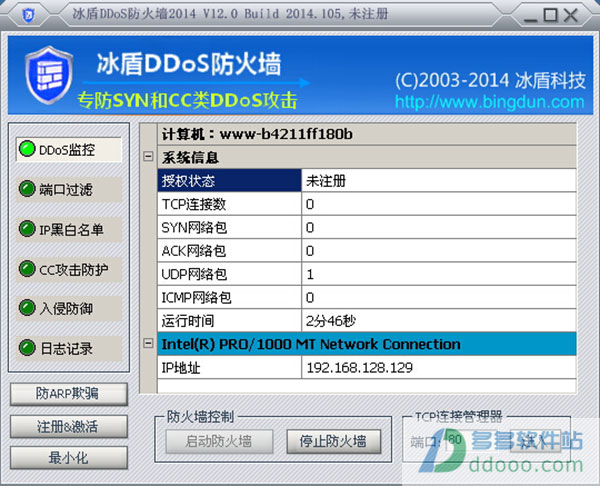
Task: Maximize the firewall window
Action: (x=550, y=15)
